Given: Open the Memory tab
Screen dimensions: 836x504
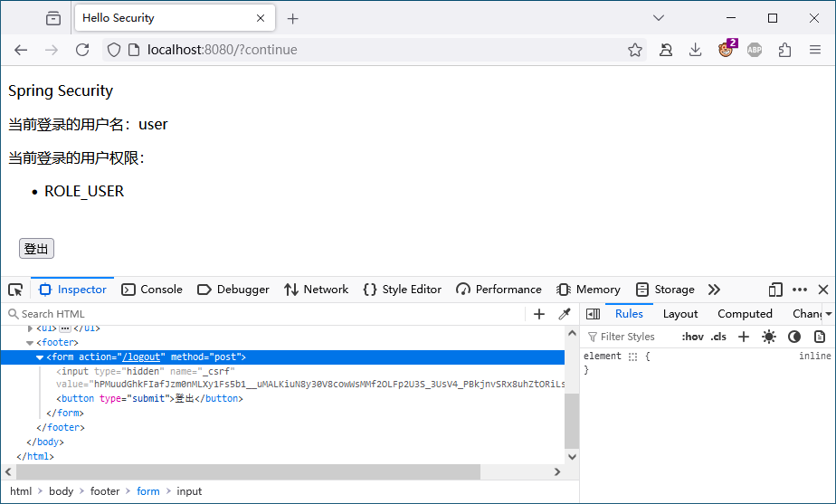Looking at the screenshot, I should coord(588,290).
